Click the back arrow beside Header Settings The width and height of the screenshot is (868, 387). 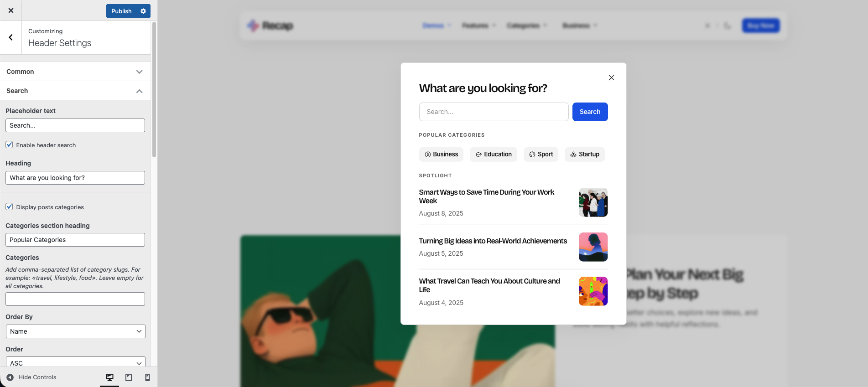(10, 37)
